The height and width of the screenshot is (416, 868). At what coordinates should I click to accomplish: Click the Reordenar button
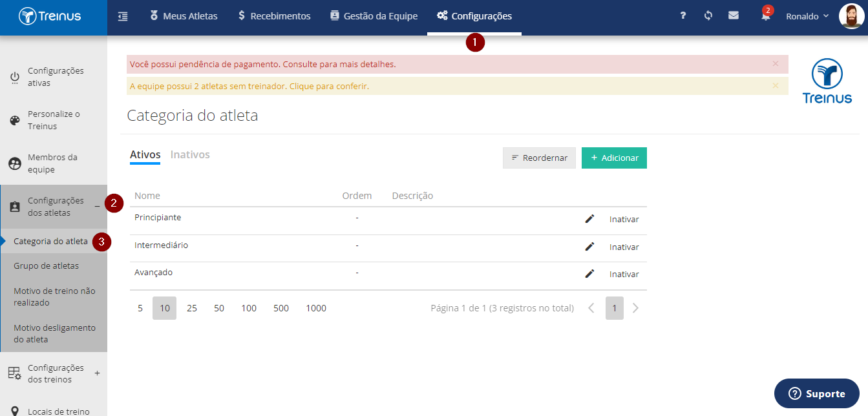pyautogui.click(x=539, y=158)
